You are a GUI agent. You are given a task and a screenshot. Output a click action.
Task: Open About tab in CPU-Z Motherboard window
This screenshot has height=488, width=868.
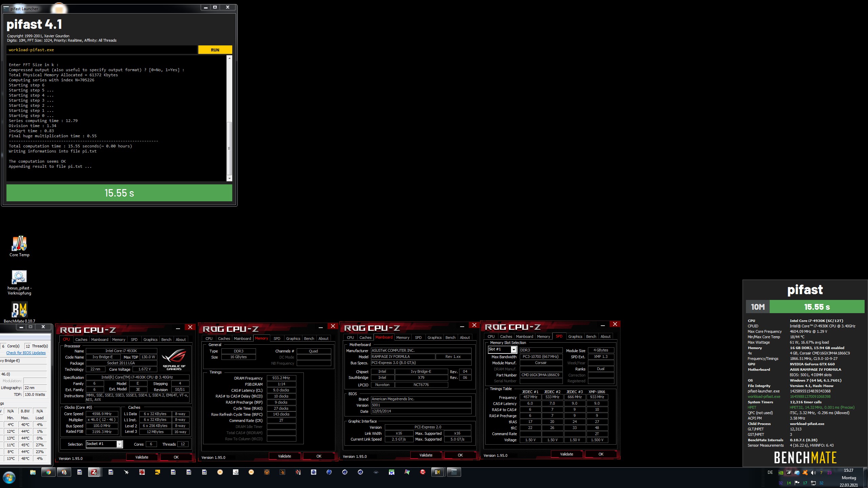465,338
